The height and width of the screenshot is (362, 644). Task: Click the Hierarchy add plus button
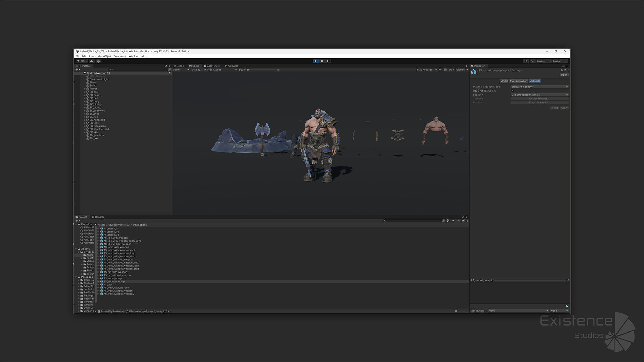pyautogui.click(x=77, y=70)
